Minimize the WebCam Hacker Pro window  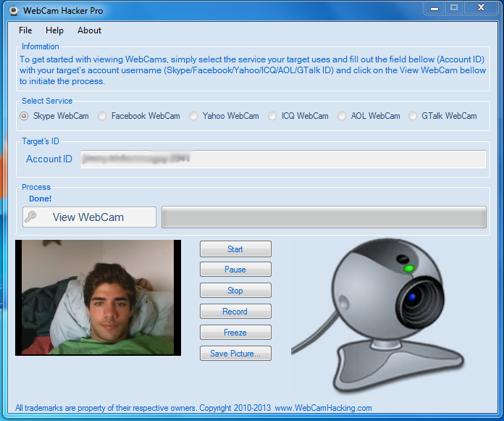[x=434, y=7]
